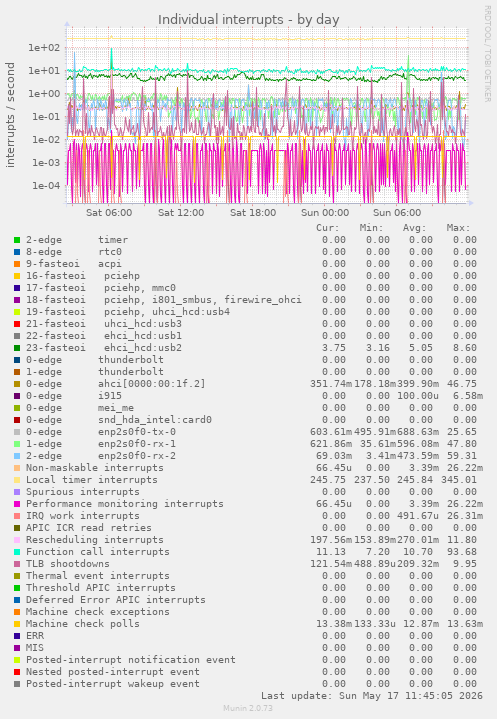Click the graph title Individual interrupts - by day
This screenshot has width=497, height=719.
(x=248, y=20)
